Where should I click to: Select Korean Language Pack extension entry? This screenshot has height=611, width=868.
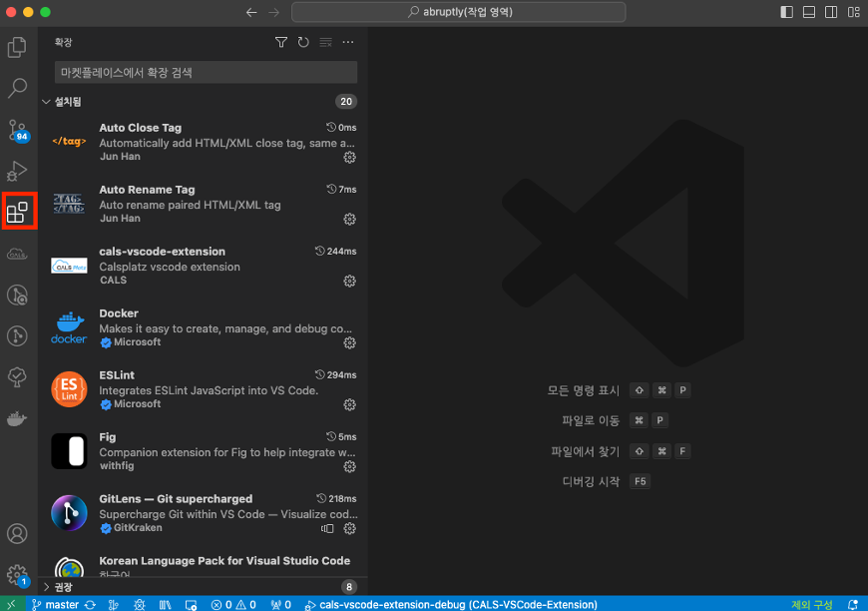203,562
